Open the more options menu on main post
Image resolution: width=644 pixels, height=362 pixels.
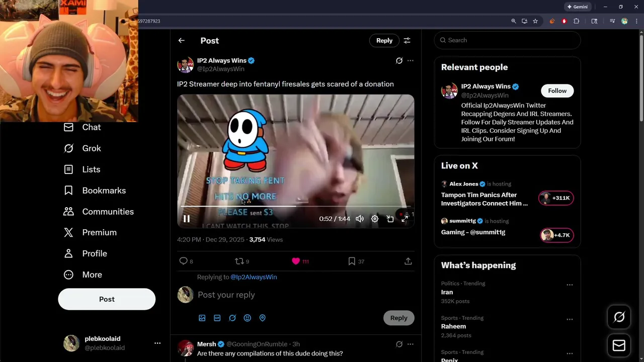point(411,60)
